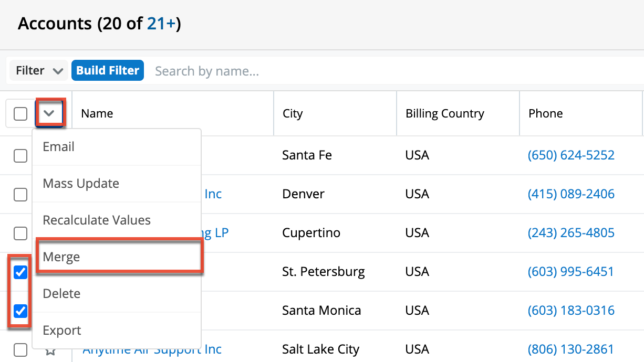Expand the Filter dropdown

click(39, 70)
